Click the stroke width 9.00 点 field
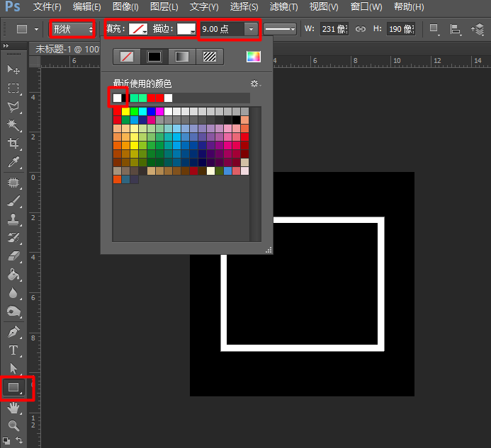The width and height of the screenshot is (491, 448). pyautogui.click(x=222, y=30)
